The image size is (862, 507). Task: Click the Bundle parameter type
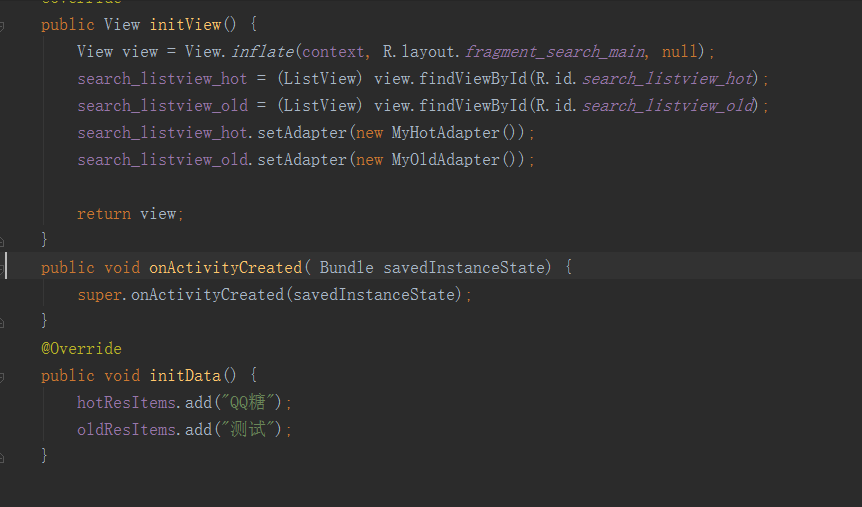coord(346,268)
